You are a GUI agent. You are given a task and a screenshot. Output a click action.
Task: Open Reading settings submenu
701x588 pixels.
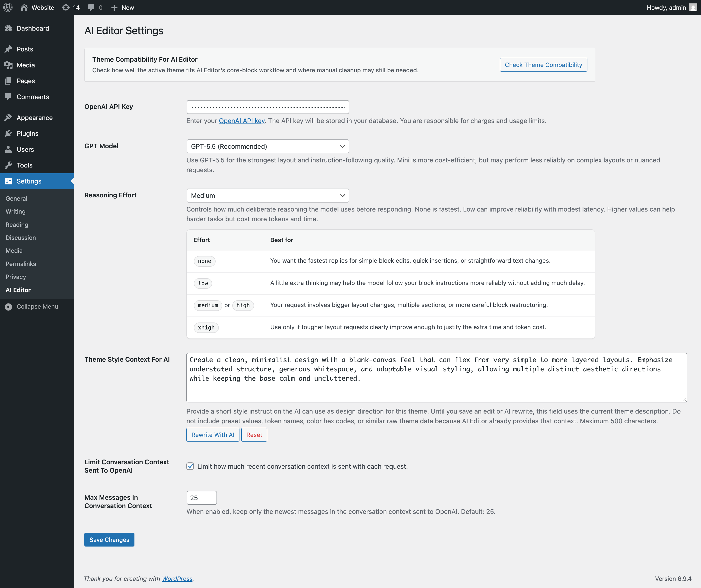tap(17, 224)
